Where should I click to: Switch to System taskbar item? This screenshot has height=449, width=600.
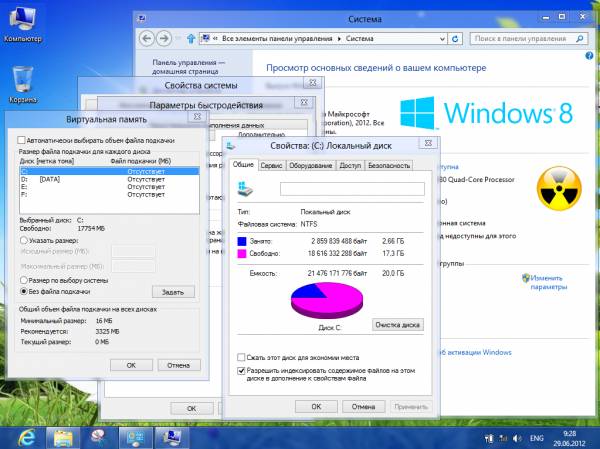coord(171,438)
